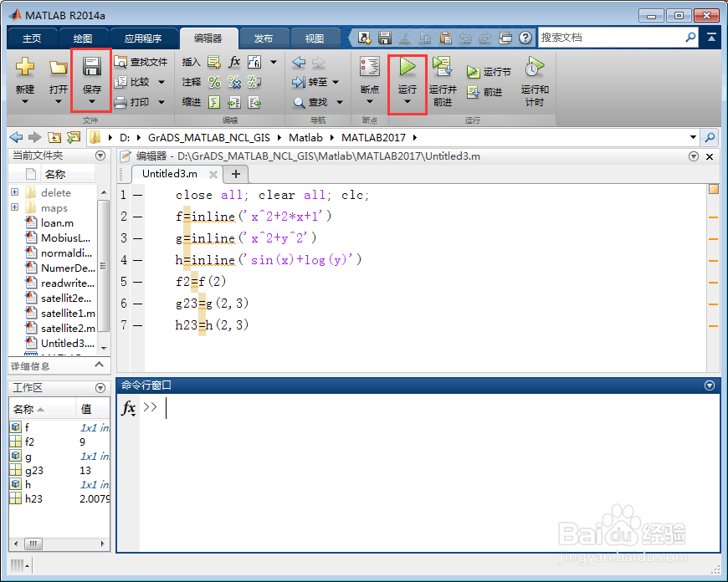Switch to the Home (主页) tab
This screenshot has width=728, height=582.
32,38
